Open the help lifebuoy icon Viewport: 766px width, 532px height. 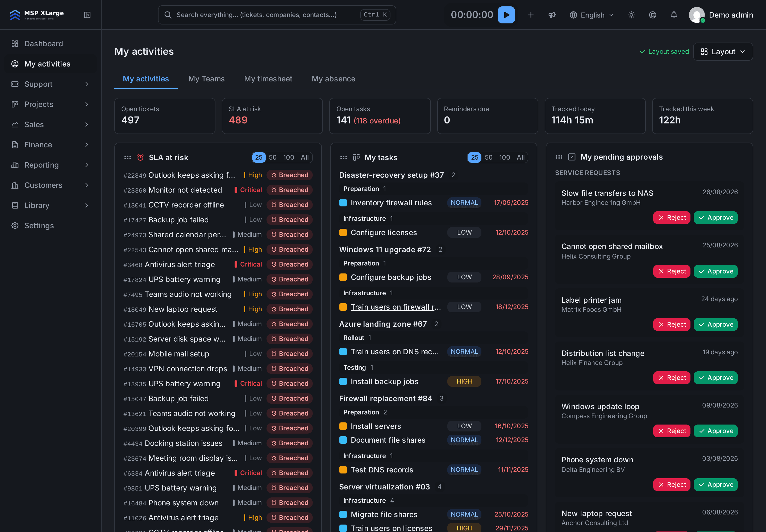click(652, 15)
